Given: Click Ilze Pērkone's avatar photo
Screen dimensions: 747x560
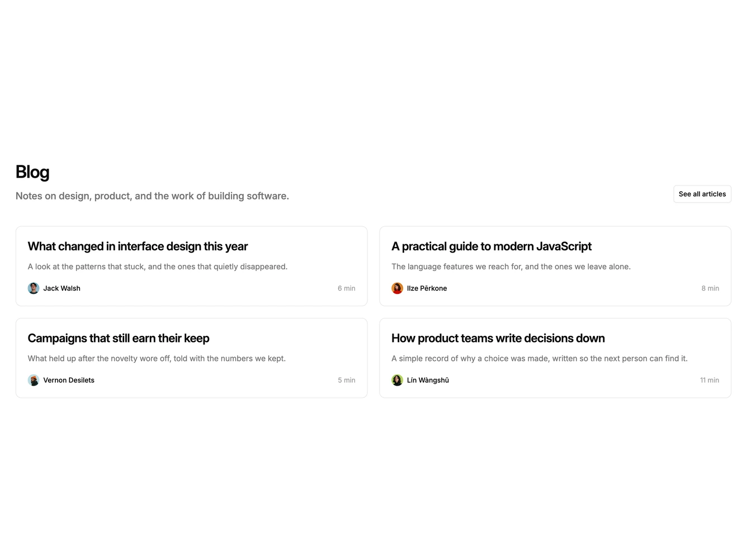Looking at the screenshot, I should (x=397, y=288).
